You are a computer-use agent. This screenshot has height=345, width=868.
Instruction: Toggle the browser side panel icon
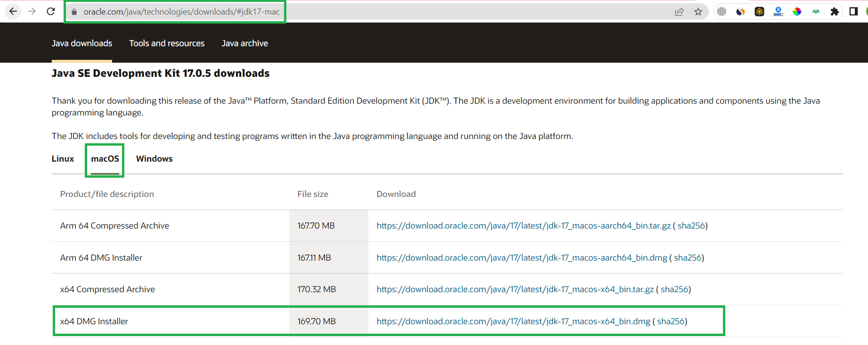pos(853,12)
